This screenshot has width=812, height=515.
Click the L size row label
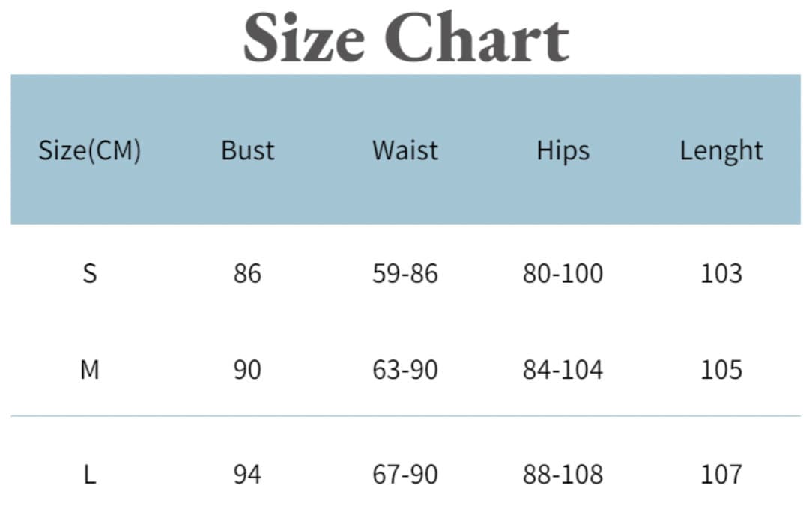coord(90,475)
